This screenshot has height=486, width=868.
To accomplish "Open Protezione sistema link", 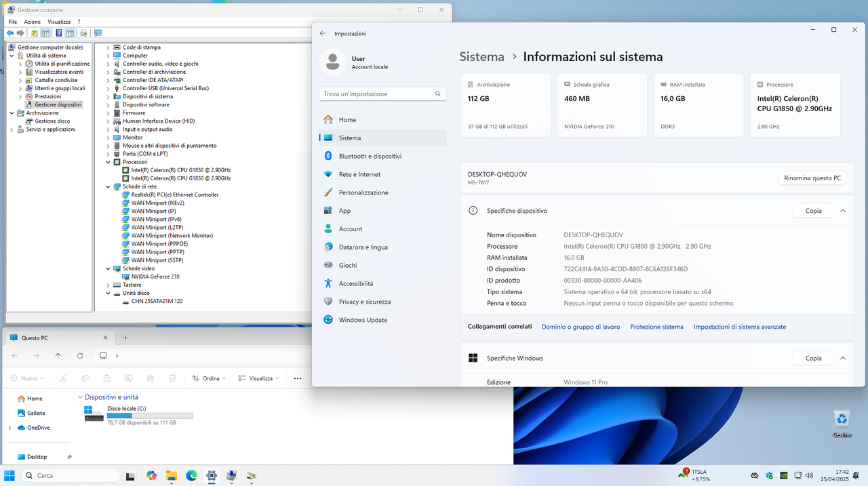I will [656, 327].
